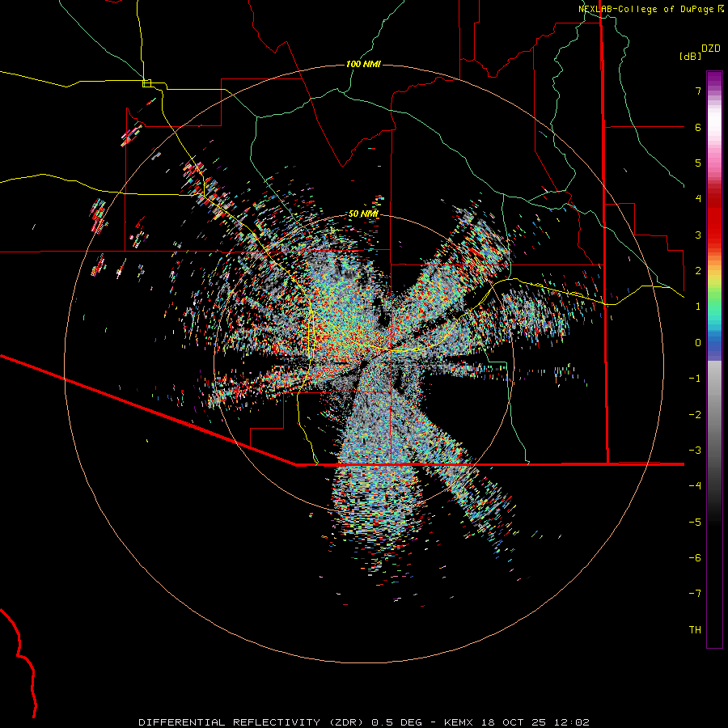Click the 5 value on color scale

[698, 163]
